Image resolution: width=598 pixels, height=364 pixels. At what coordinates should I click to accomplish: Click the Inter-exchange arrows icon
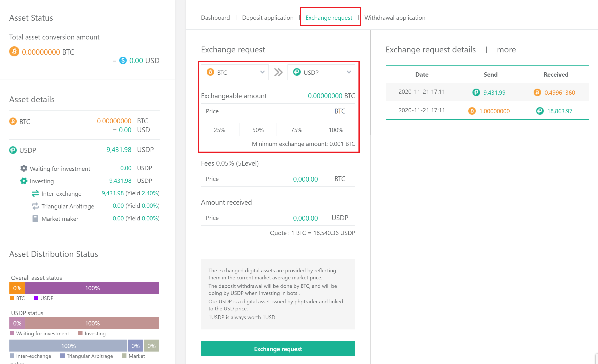pos(35,193)
